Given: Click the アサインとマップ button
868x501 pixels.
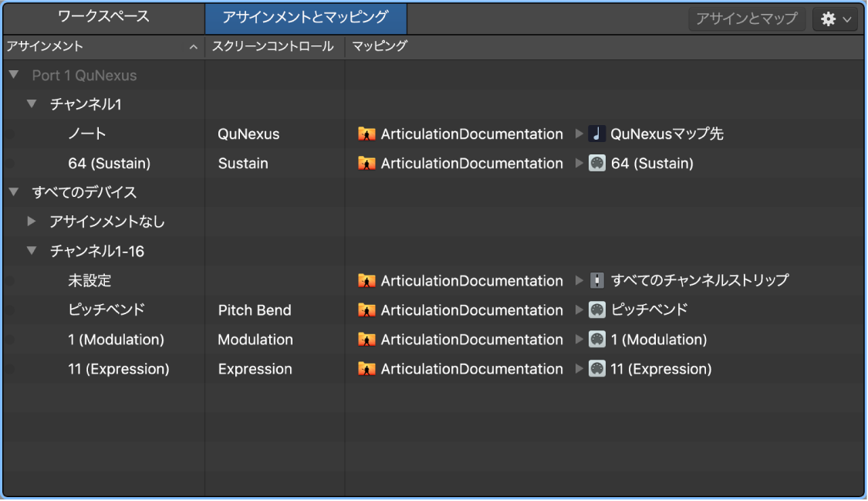Looking at the screenshot, I should click(746, 19).
